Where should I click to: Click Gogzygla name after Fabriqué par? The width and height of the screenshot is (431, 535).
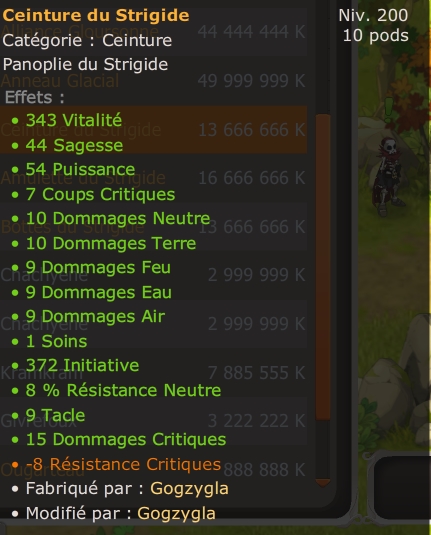coord(189,488)
